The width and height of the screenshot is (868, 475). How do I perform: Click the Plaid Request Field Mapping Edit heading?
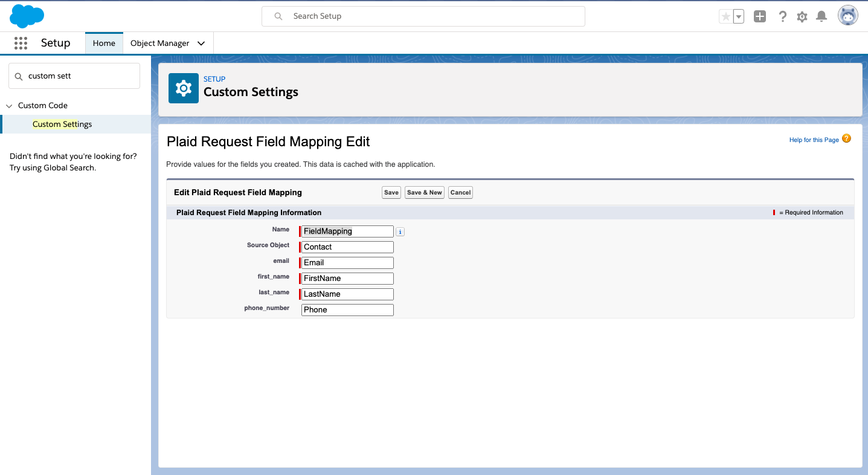(268, 142)
